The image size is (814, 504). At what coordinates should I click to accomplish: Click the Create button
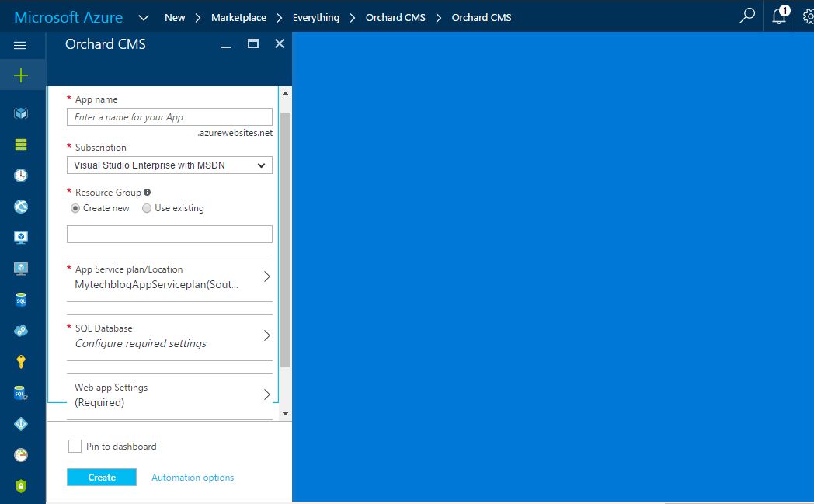(102, 478)
